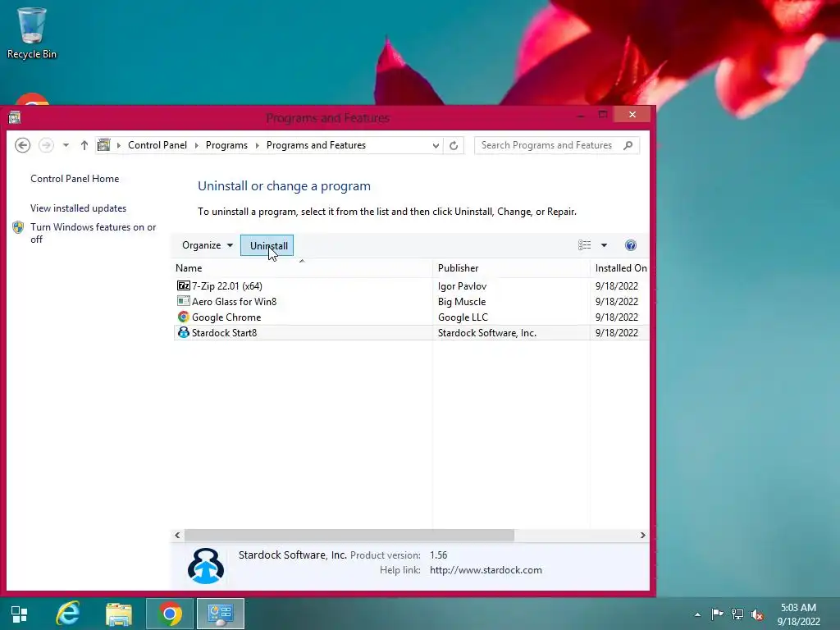Select Control Panel breadcrumb
This screenshot has width=840, height=630.
coord(157,145)
